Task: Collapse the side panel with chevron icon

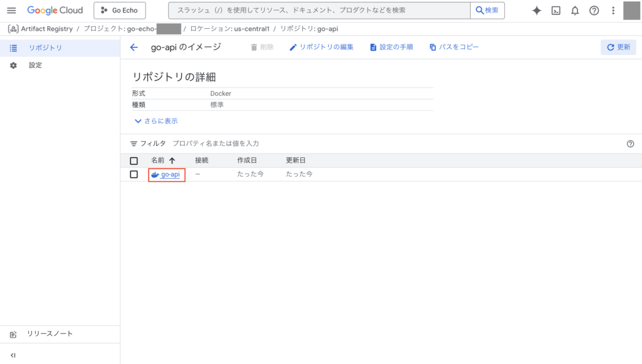Action: point(13,355)
